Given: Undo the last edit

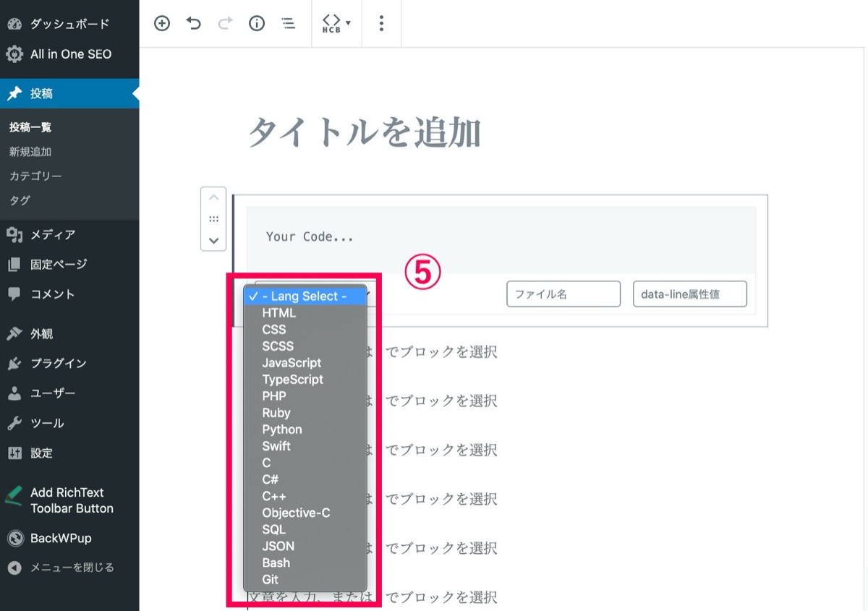Looking at the screenshot, I should pos(194,23).
